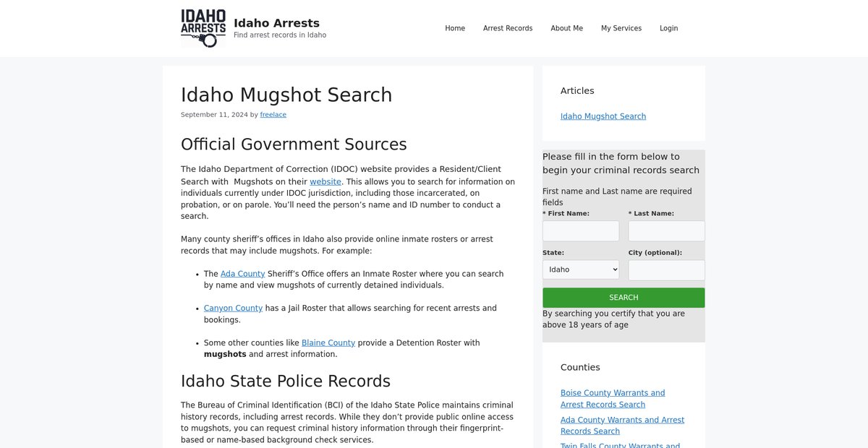Follow the IDOC website link

(325, 181)
